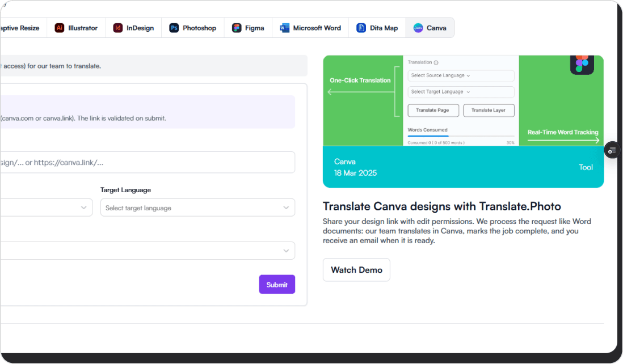
Task: Click the Target Language label
Action: 125,190
